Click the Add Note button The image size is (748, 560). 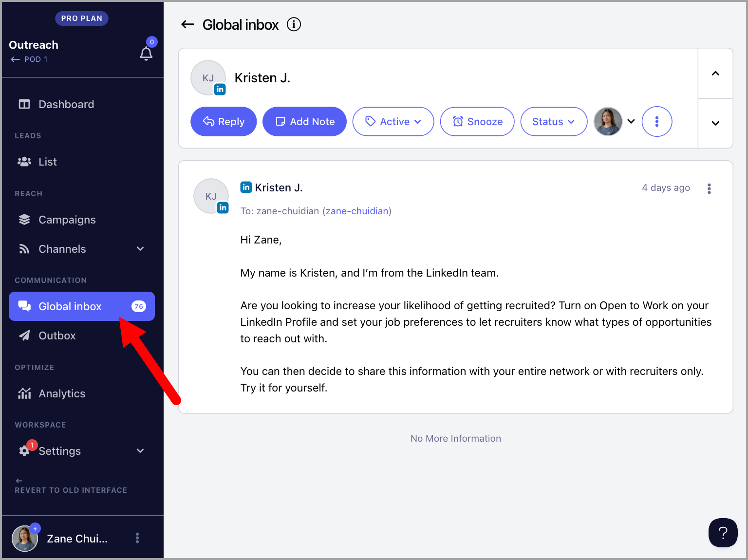(304, 122)
